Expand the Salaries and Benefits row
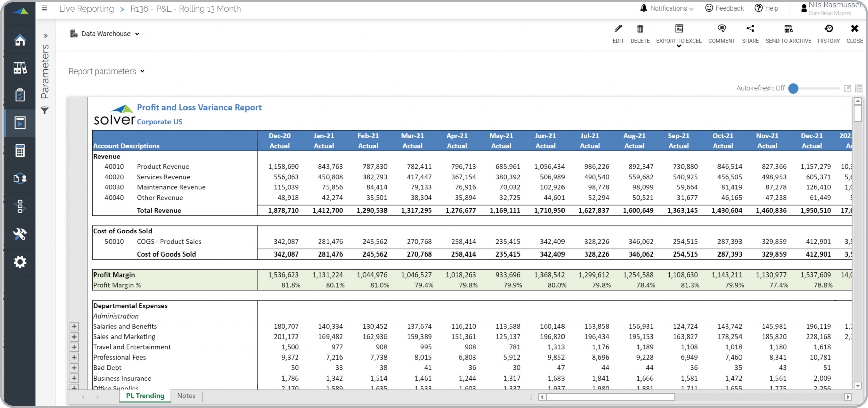This screenshot has width=868, height=408. click(74, 326)
